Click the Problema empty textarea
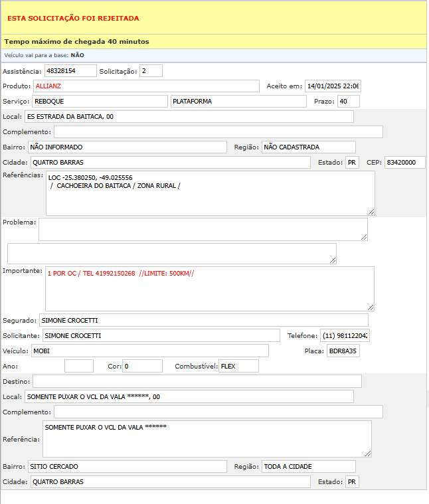This screenshot has height=504, width=429. coord(203,229)
